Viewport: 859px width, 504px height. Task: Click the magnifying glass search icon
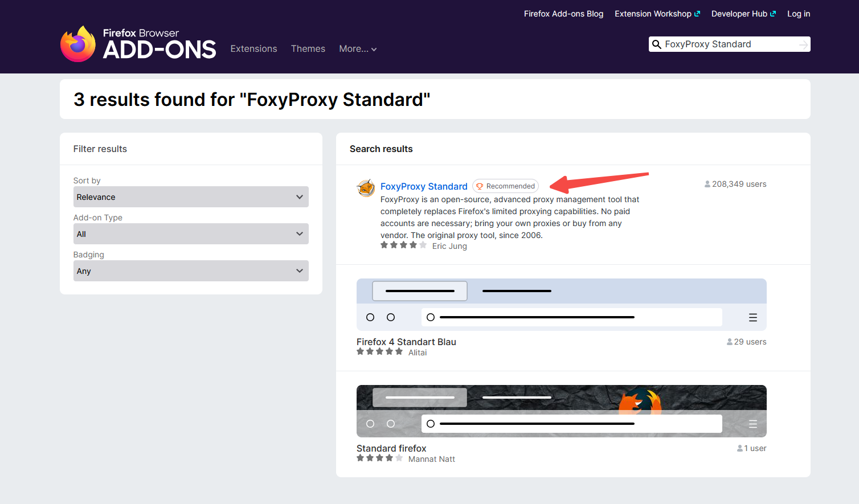point(656,44)
